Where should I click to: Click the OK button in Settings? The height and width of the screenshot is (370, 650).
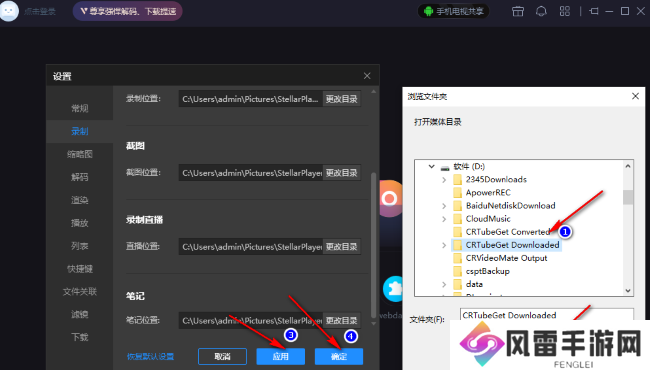click(339, 356)
